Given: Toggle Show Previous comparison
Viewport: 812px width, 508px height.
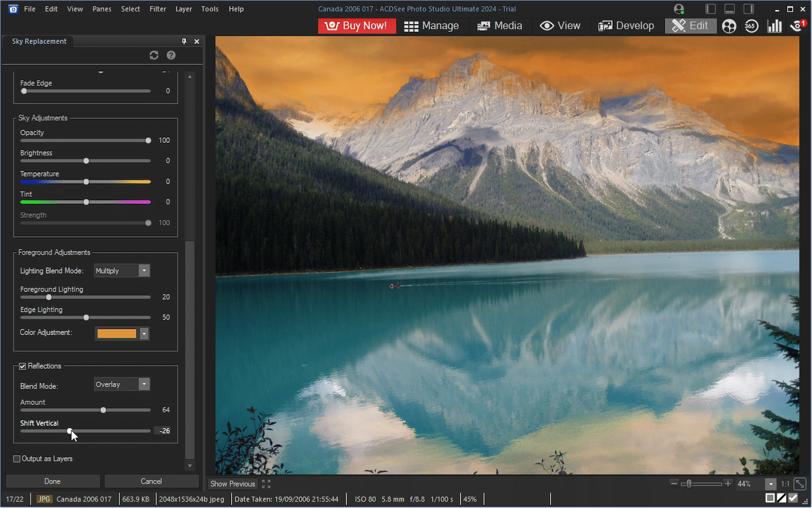Looking at the screenshot, I should (x=232, y=483).
